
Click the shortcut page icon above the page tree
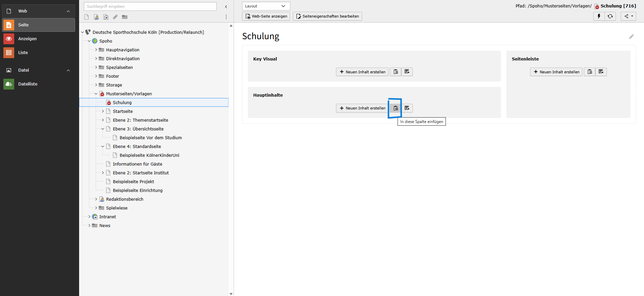click(106, 17)
